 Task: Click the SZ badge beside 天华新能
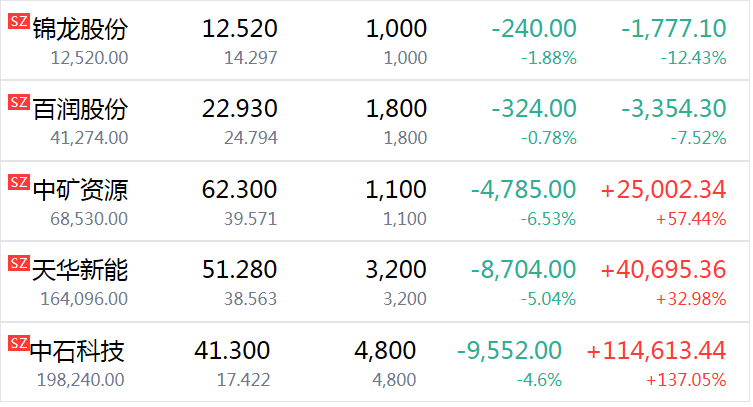[x=19, y=263]
